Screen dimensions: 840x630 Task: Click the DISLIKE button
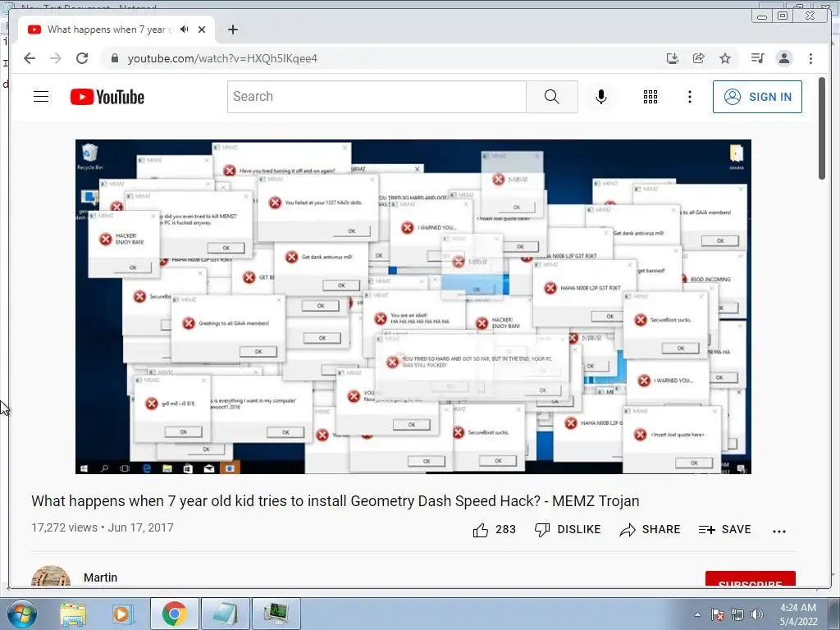[x=568, y=530]
